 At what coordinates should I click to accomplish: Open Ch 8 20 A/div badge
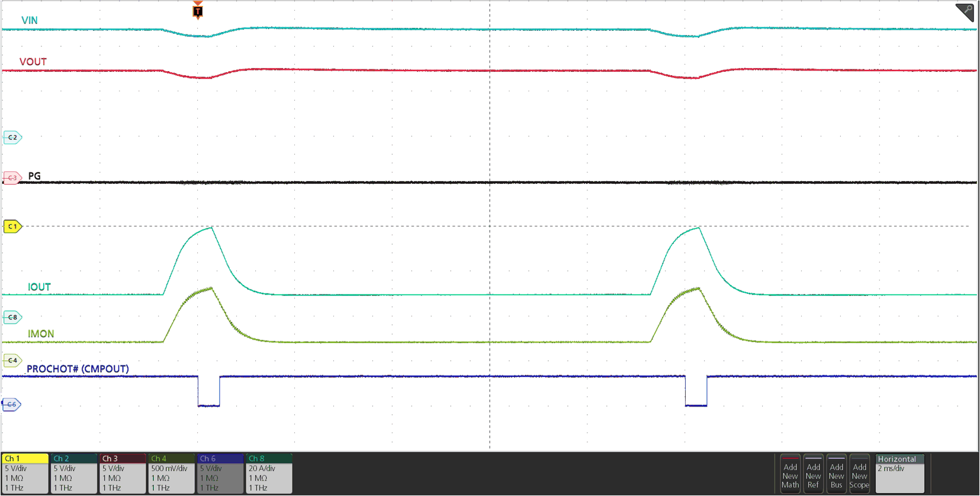pyautogui.click(x=269, y=473)
